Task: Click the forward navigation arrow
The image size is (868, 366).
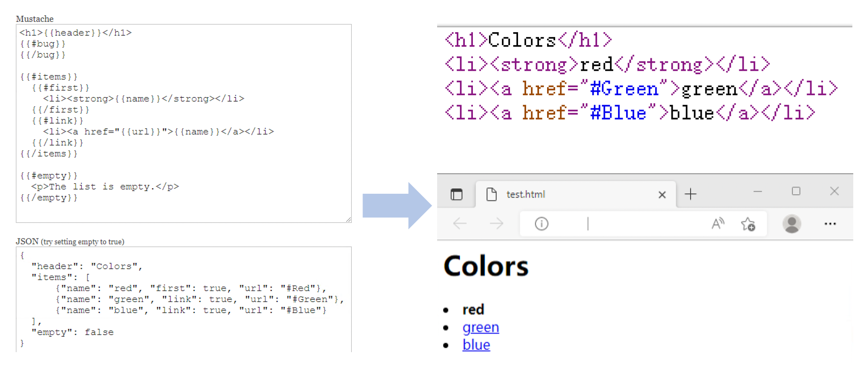Action: (x=496, y=223)
